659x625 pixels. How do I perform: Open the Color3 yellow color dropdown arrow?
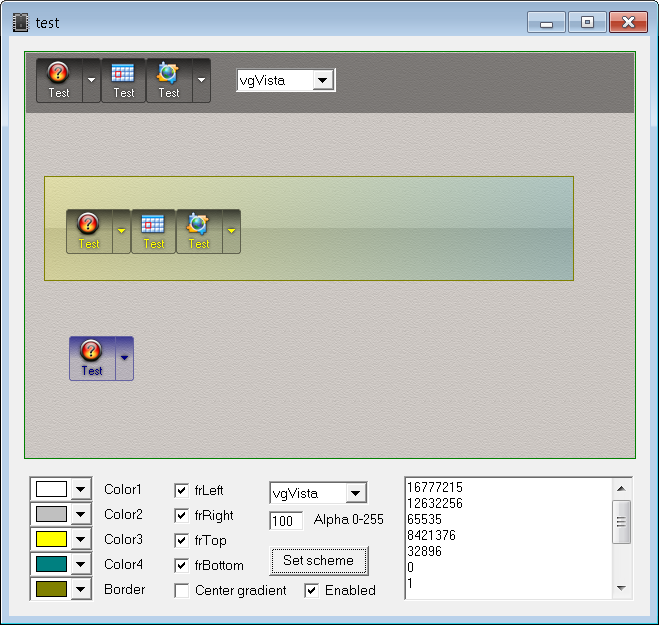point(81,540)
